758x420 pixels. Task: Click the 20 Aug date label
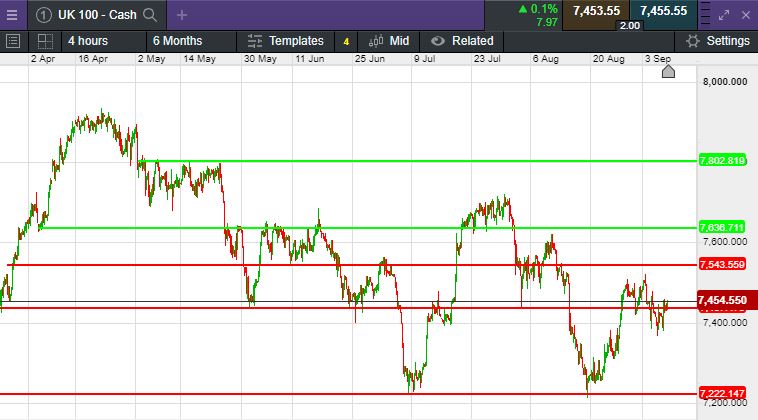pos(609,59)
